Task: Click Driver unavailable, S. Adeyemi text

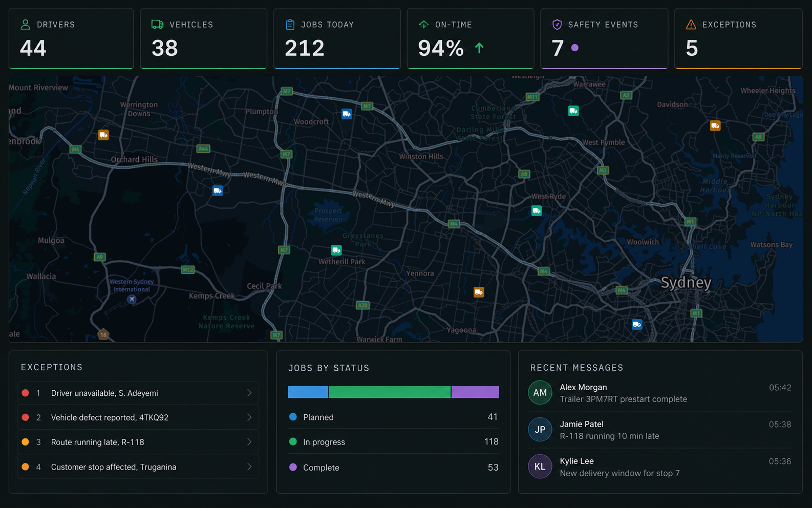Action: pos(104,393)
